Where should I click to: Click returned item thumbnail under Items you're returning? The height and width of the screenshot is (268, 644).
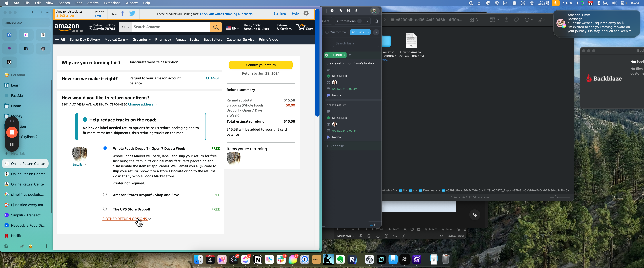(x=233, y=159)
